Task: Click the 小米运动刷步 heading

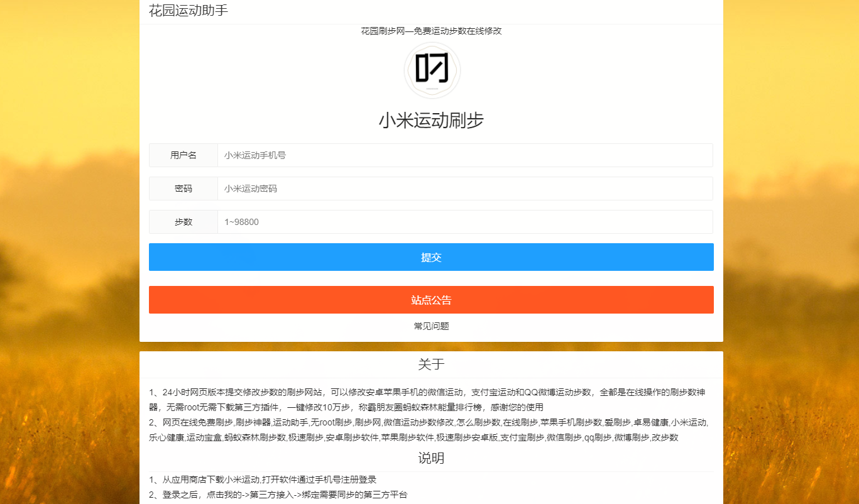Action: tap(431, 121)
